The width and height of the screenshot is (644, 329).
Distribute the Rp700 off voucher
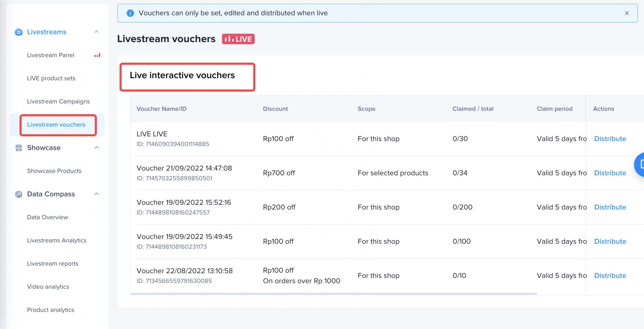[x=610, y=173]
